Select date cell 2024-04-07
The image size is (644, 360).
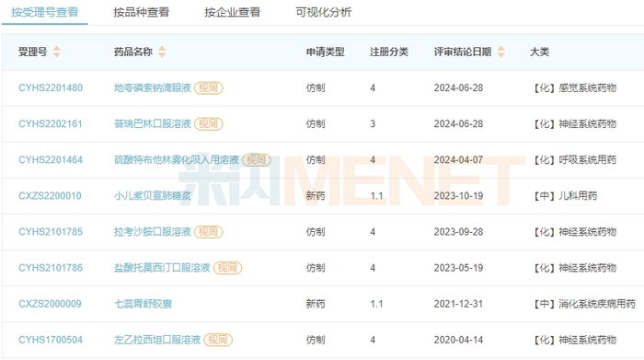[x=458, y=160]
